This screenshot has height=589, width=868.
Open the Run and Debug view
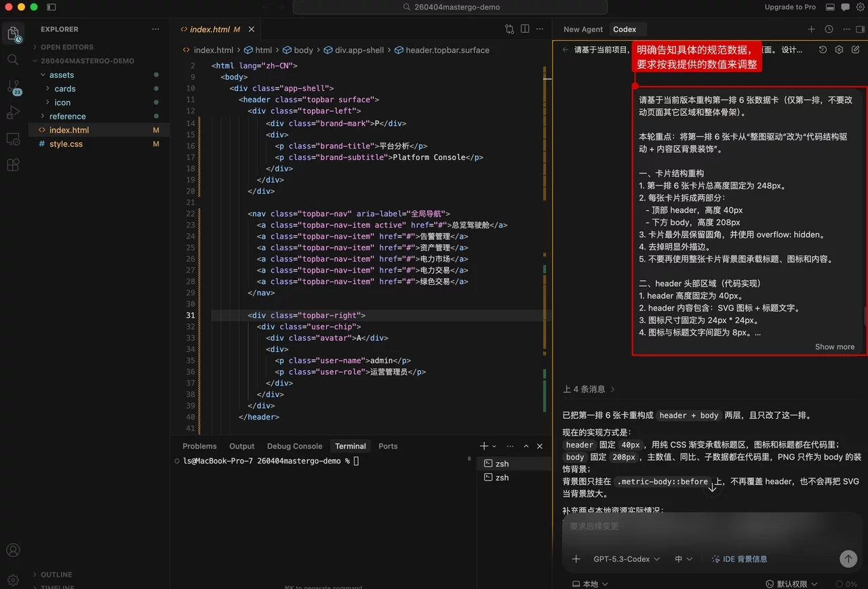pyautogui.click(x=13, y=113)
